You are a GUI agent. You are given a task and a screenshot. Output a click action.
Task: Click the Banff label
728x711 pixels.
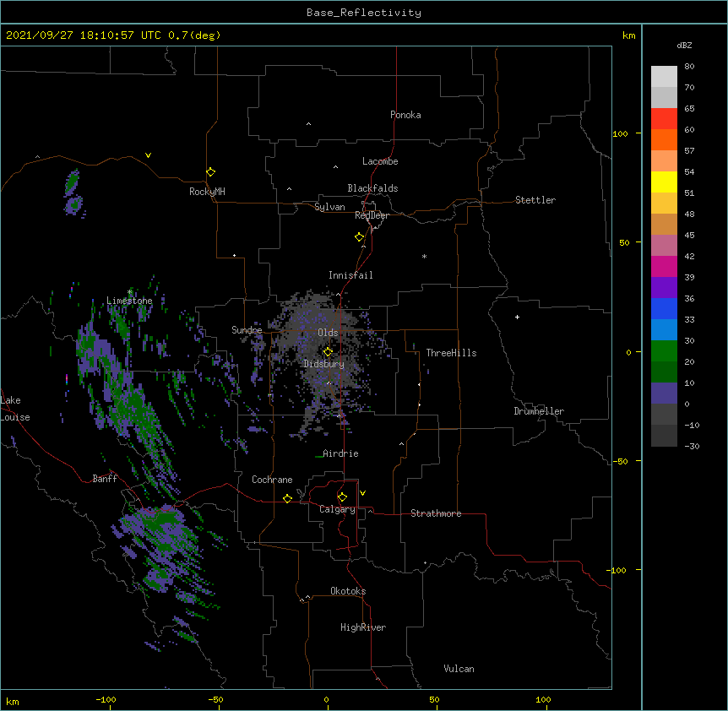coord(105,479)
